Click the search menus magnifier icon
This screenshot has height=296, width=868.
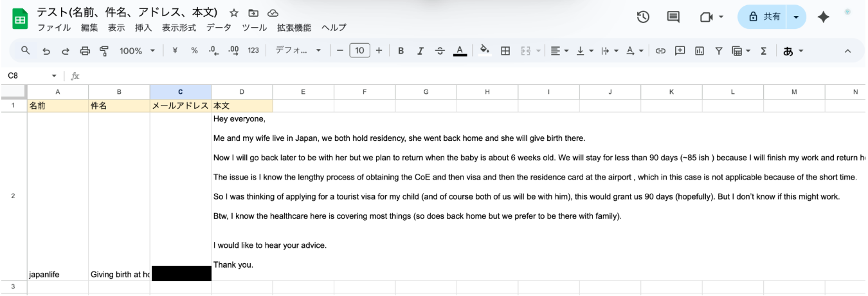(x=26, y=50)
